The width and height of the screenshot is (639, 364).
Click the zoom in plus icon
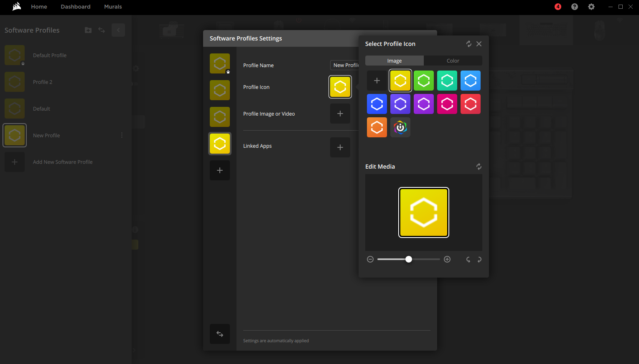tap(447, 259)
